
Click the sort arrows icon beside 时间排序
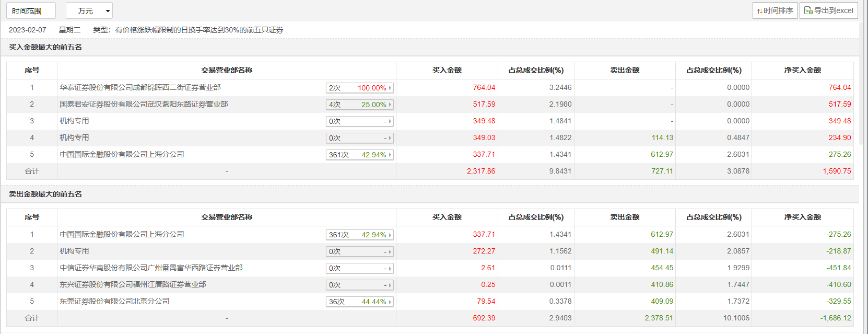point(759,11)
